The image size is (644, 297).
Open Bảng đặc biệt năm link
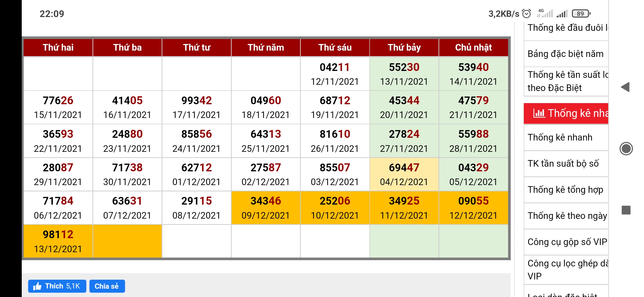[566, 54]
